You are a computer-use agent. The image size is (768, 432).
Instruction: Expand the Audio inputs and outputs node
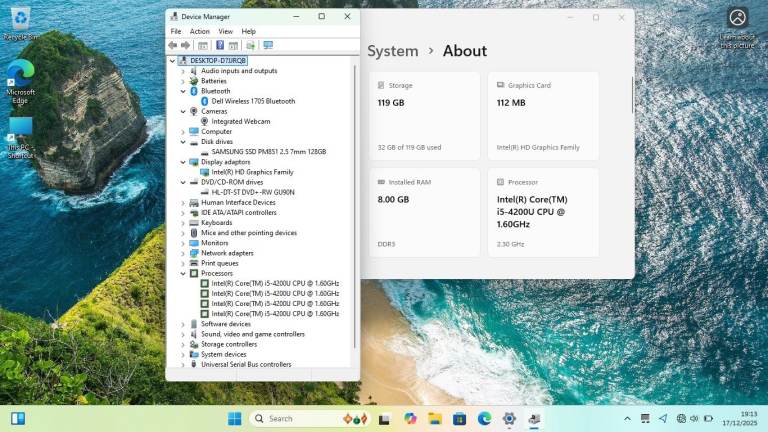[x=183, y=71]
